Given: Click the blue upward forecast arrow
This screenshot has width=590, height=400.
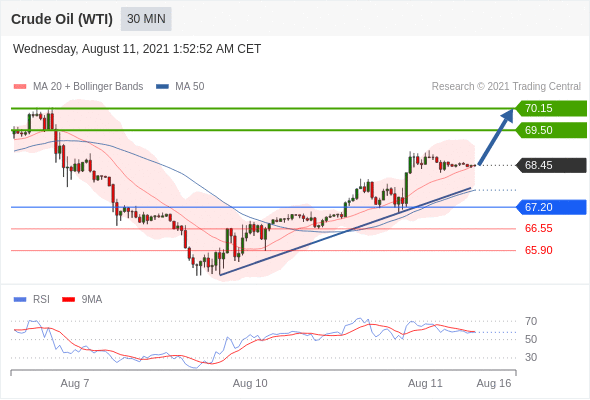Looking at the screenshot, I should pos(496,137).
